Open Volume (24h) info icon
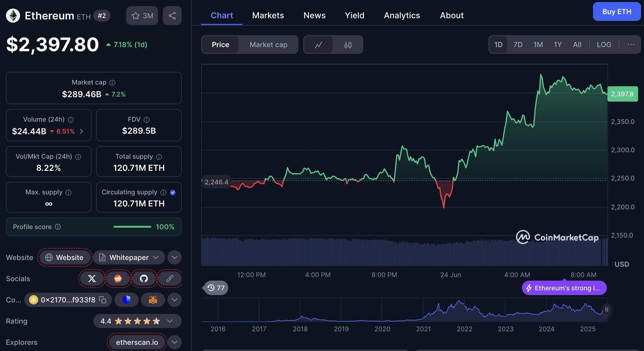 pos(71,120)
